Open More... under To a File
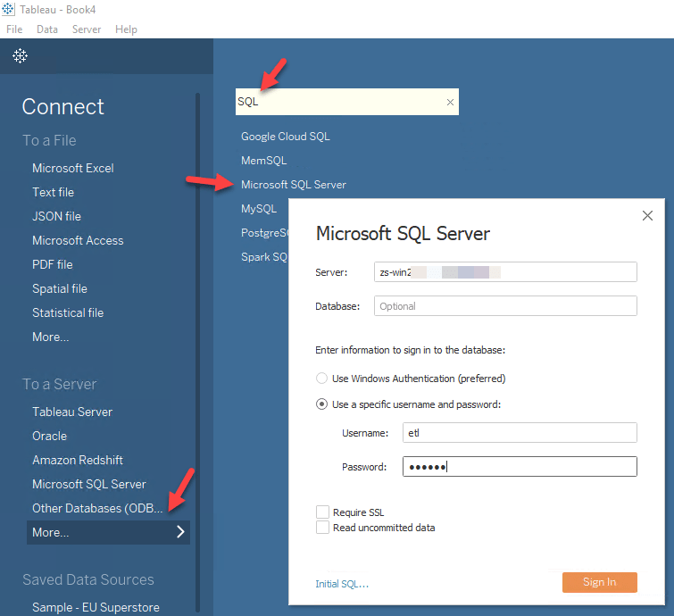The image size is (674, 616). click(51, 337)
